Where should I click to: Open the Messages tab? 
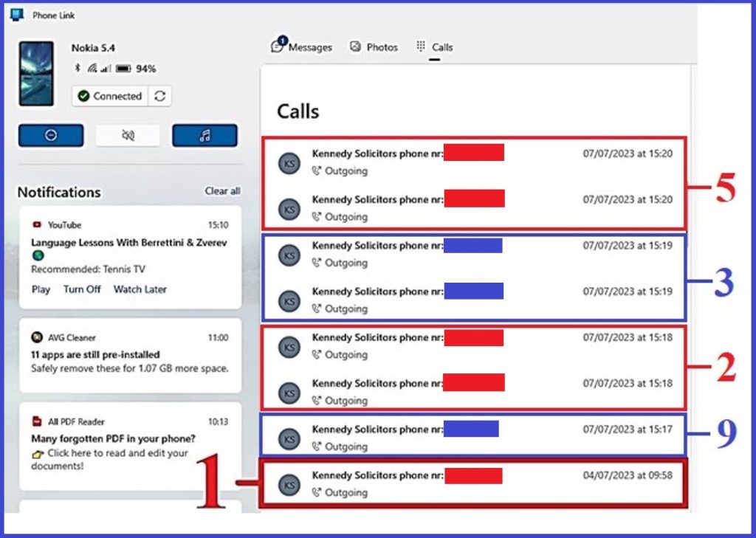(x=302, y=47)
